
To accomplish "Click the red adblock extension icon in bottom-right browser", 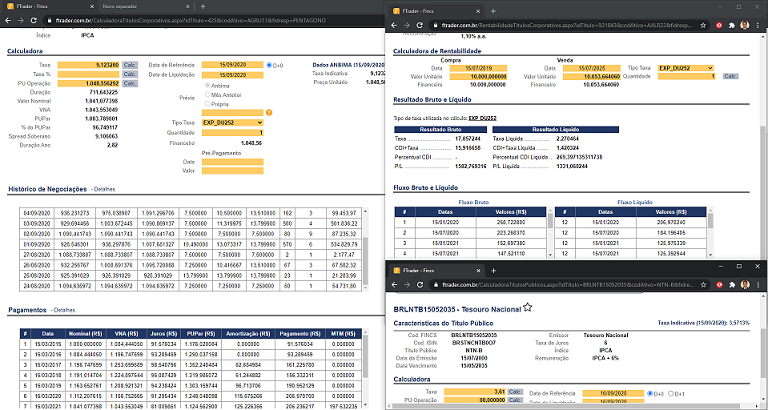I will pyautogui.click(x=717, y=285).
